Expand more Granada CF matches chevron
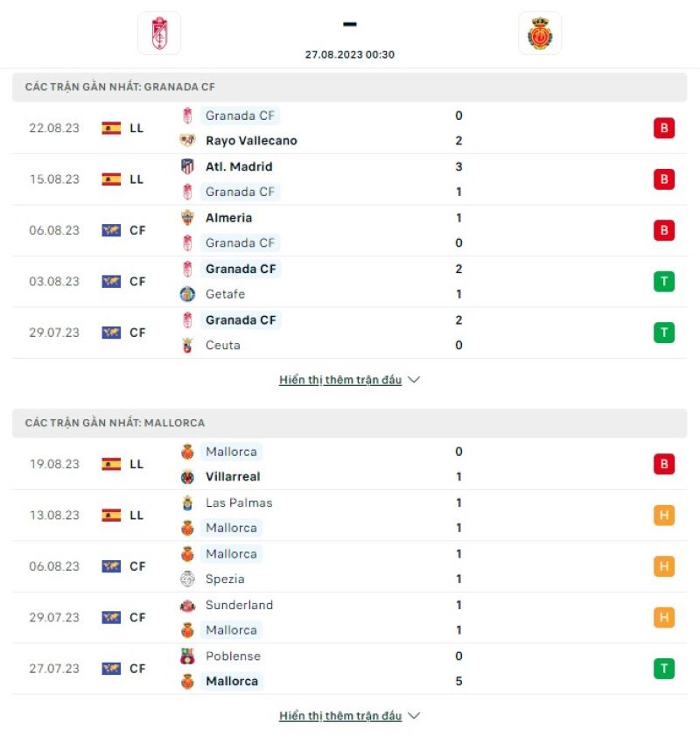The image size is (700, 744). pyautogui.click(x=415, y=380)
